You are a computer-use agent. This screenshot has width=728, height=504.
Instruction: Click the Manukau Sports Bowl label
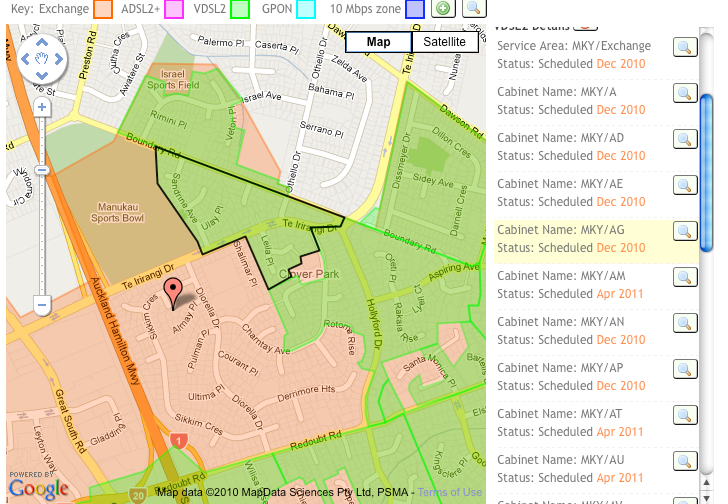[117, 213]
